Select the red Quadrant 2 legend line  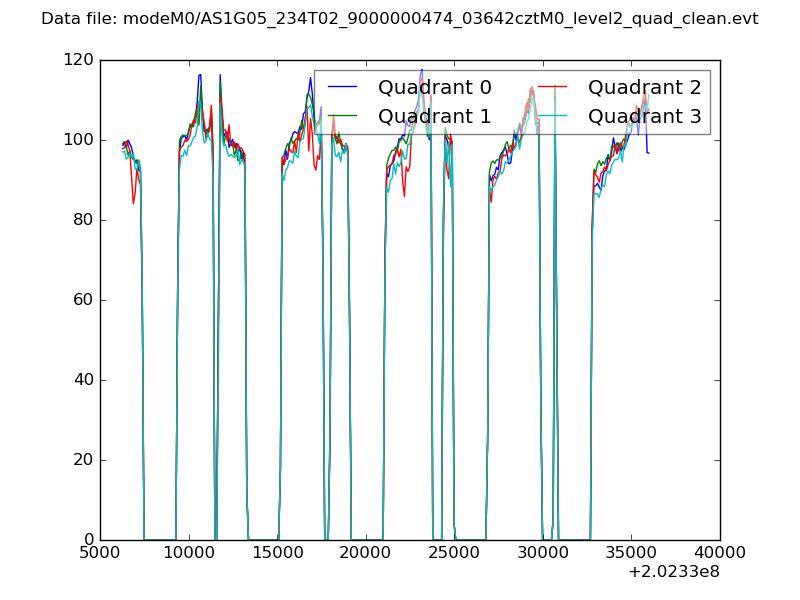pos(553,88)
